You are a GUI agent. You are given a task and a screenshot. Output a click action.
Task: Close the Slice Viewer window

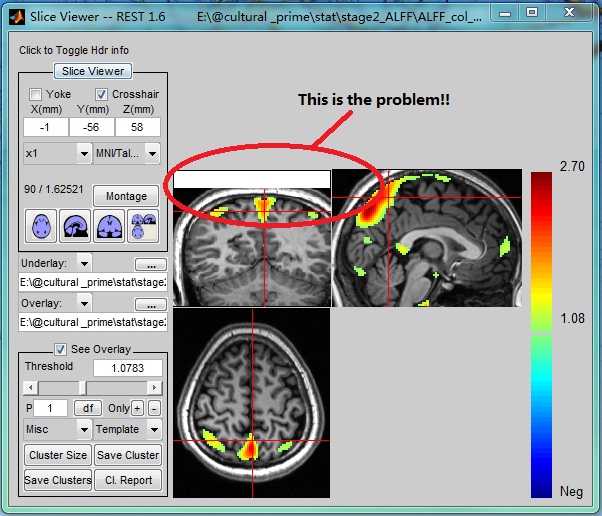569,13
